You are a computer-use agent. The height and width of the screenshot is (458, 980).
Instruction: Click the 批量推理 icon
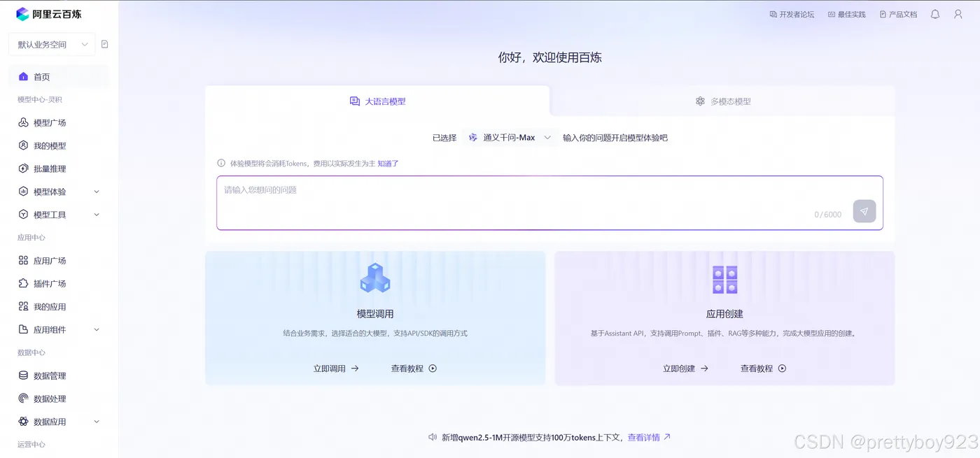(23, 169)
